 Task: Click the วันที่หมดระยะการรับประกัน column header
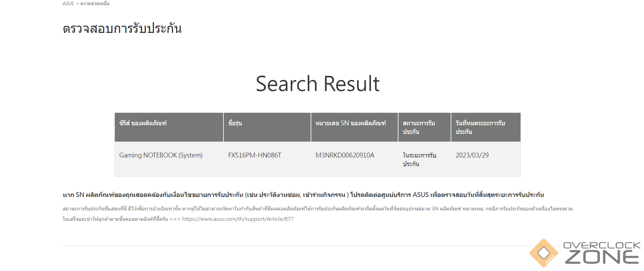point(486,127)
